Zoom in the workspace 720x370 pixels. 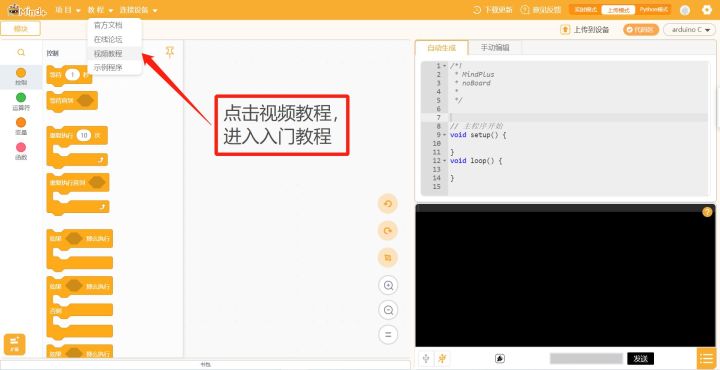pyautogui.click(x=388, y=286)
